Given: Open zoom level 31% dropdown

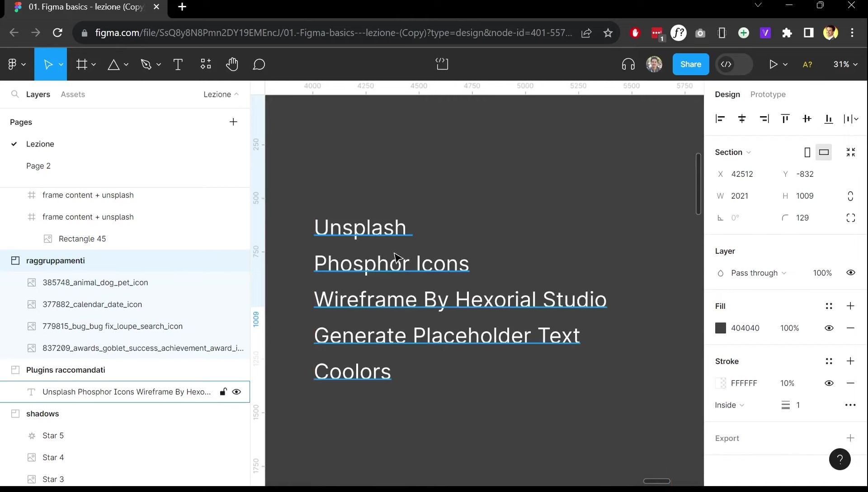Looking at the screenshot, I should [845, 64].
